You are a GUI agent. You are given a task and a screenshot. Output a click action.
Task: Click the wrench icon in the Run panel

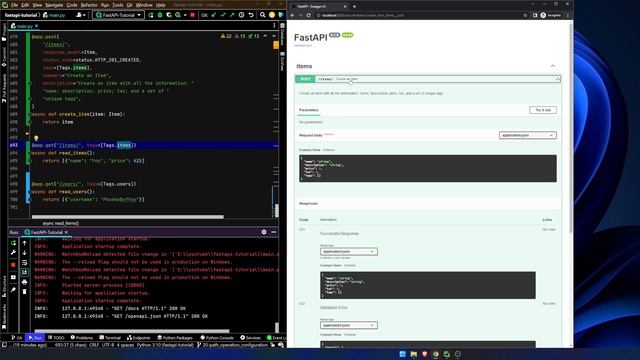point(13,253)
